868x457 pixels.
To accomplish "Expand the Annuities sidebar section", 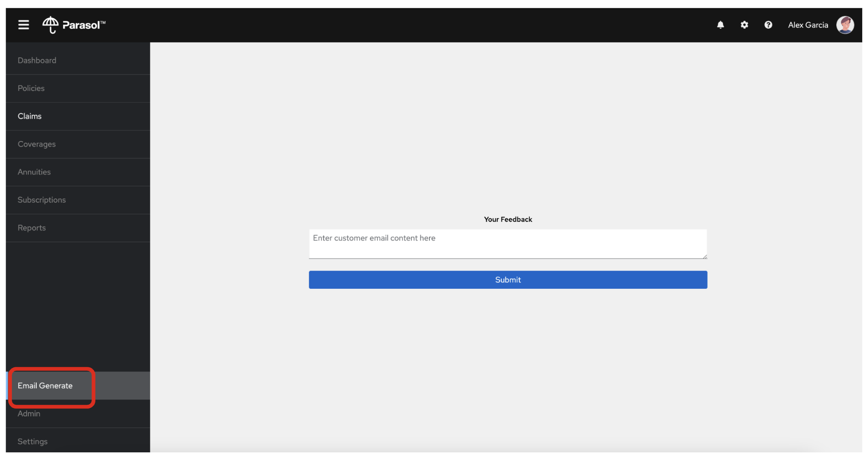I will click(x=34, y=172).
